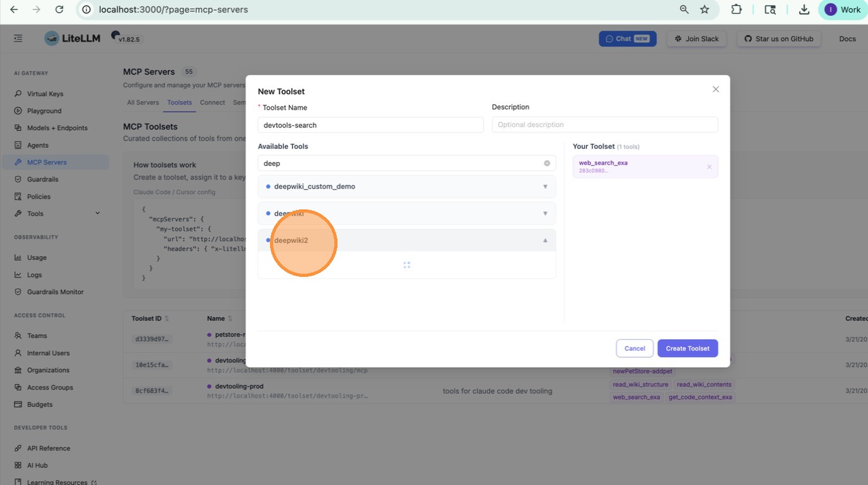The height and width of the screenshot is (485, 868).
Task: Click the browser reload icon
Action: click(x=59, y=9)
